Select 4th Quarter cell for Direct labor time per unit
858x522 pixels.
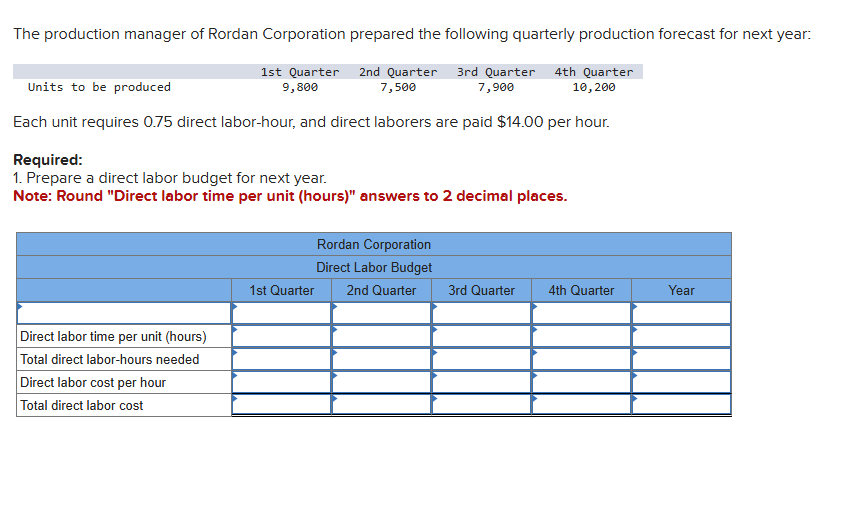tap(582, 336)
